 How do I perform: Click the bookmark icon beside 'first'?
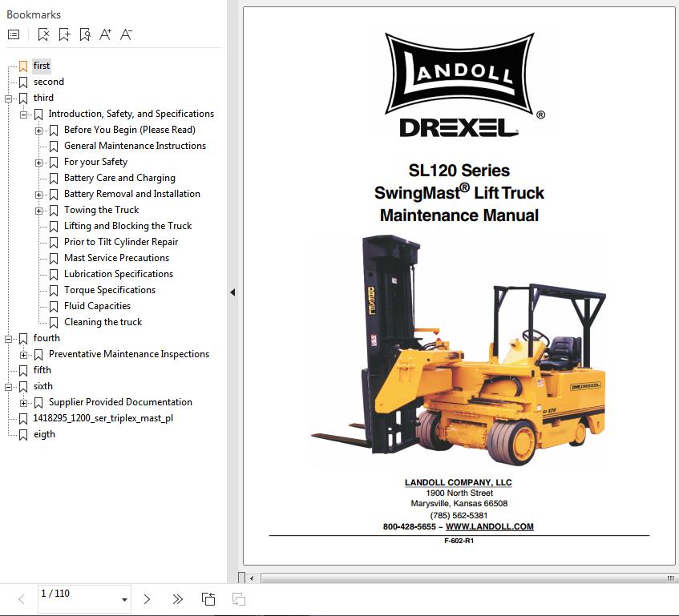pyautogui.click(x=23, y=66)
